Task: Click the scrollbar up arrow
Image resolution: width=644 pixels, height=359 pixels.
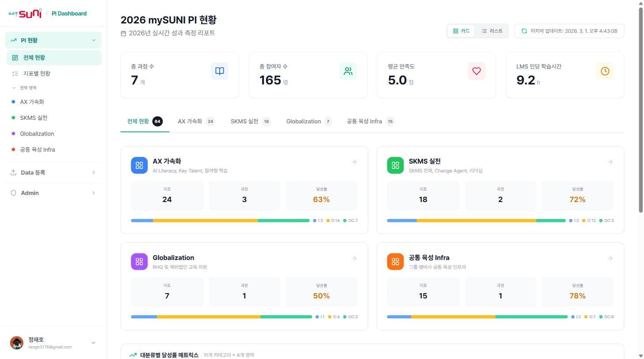Action: tap(640, 3)
